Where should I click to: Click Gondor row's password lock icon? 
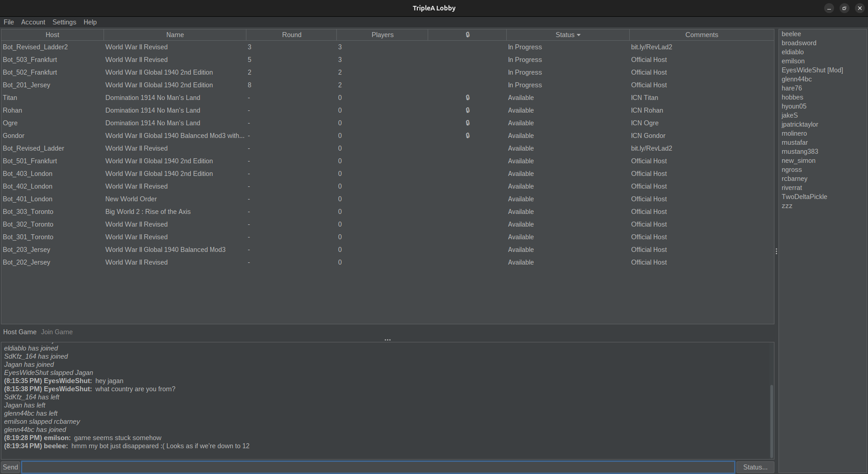point(467,136)
